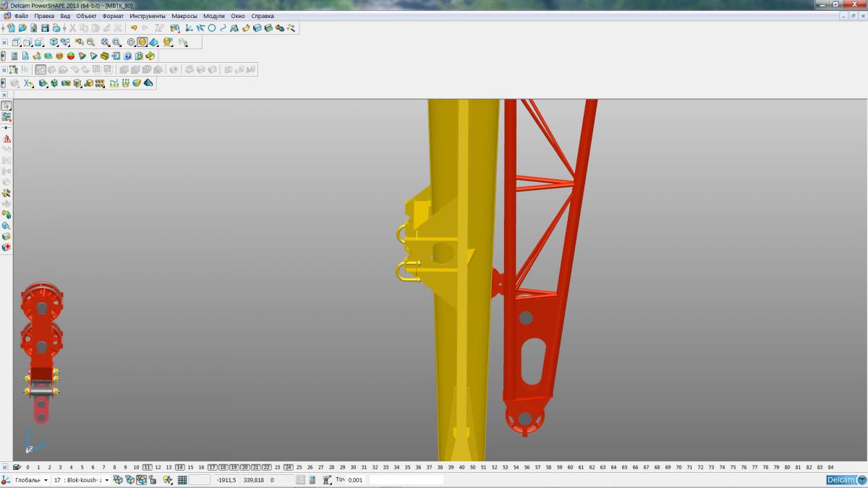
Task: Select the arc/circle creation tool
Action: (x=212, y=27)
